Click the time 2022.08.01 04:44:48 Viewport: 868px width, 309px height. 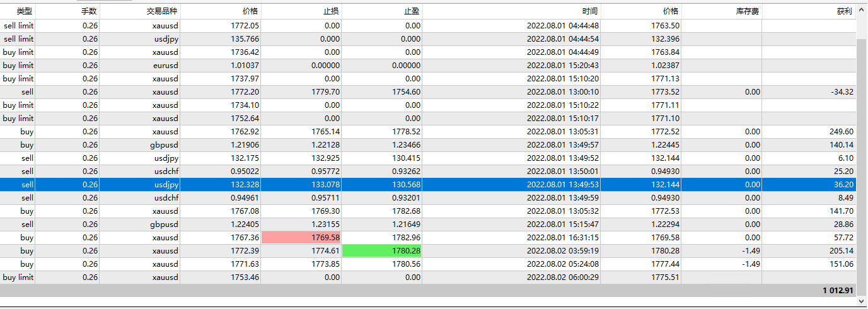pos(563,26)
